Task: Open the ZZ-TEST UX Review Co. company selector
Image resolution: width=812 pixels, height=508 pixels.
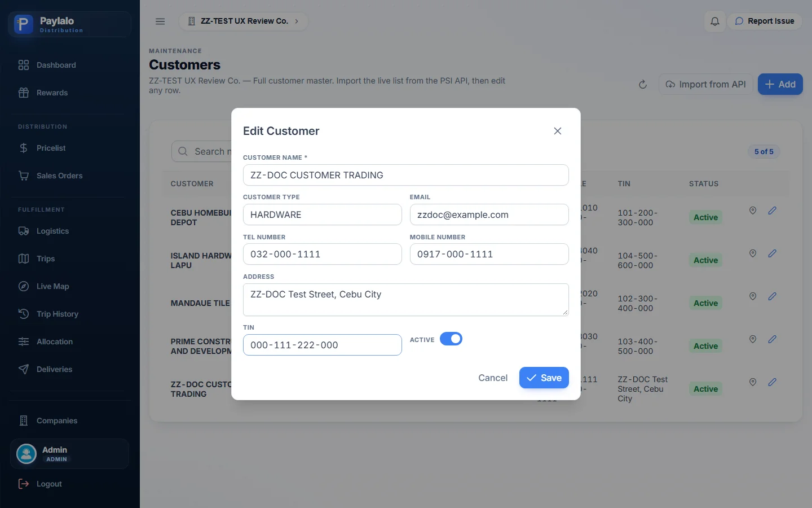Action: click(244, 21)
